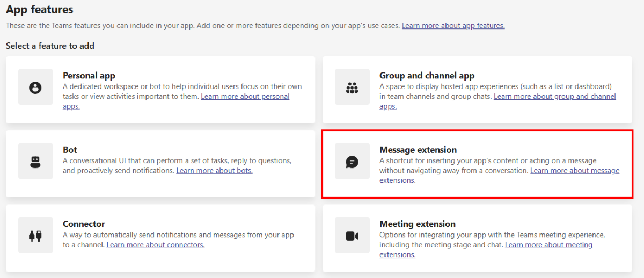Click the Group and channel app people icon

[352, 87]
